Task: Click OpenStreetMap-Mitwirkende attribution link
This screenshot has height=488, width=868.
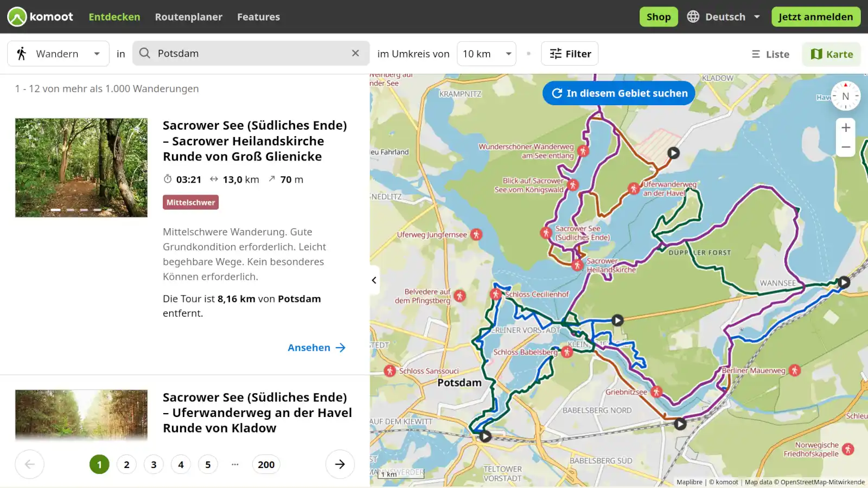Action: click(822, 482)
